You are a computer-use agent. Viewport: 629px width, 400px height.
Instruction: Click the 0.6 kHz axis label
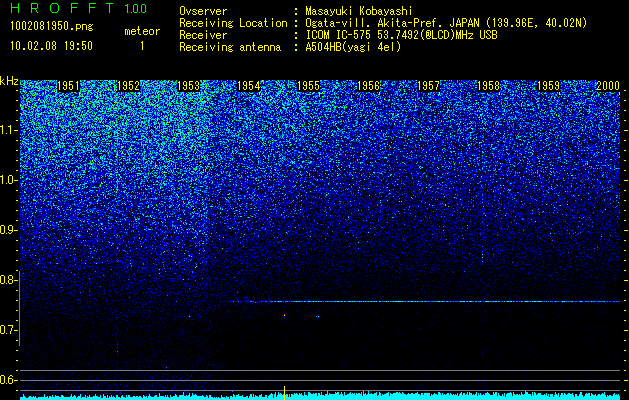click(x=9, y=380)
